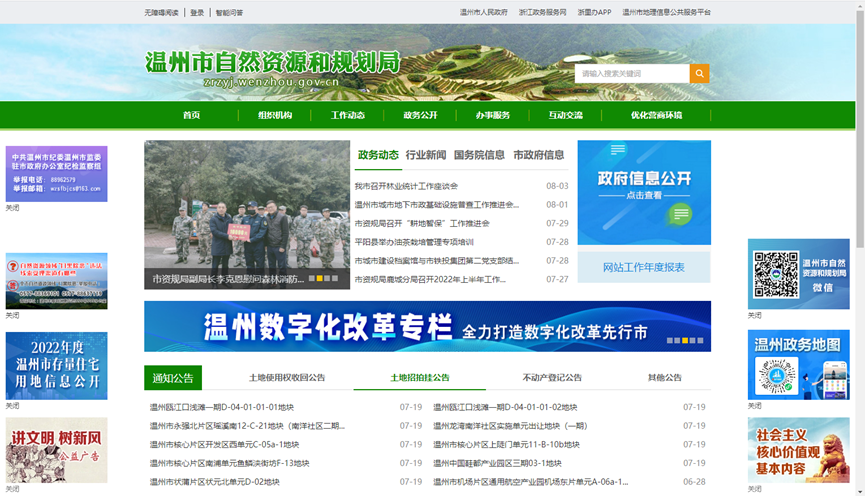Focus the keyword search input field
This screenshot has width=865, height=496.
[632, 73]
